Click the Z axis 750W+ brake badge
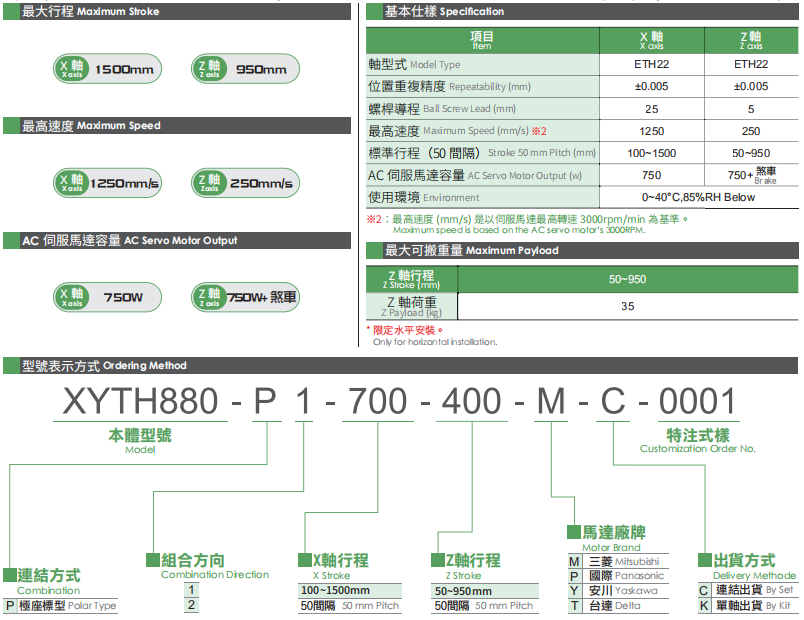 point(245,297)
